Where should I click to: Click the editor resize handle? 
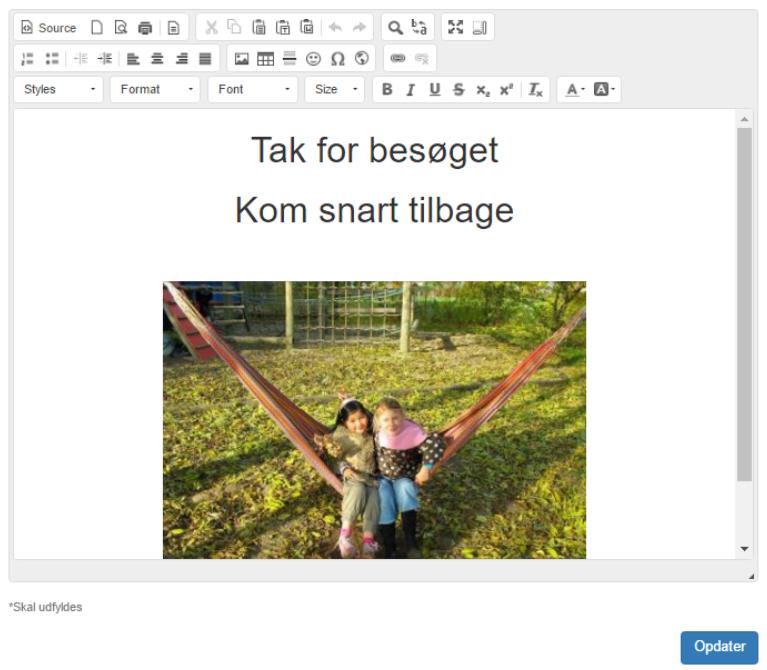[x=751, y=576]
